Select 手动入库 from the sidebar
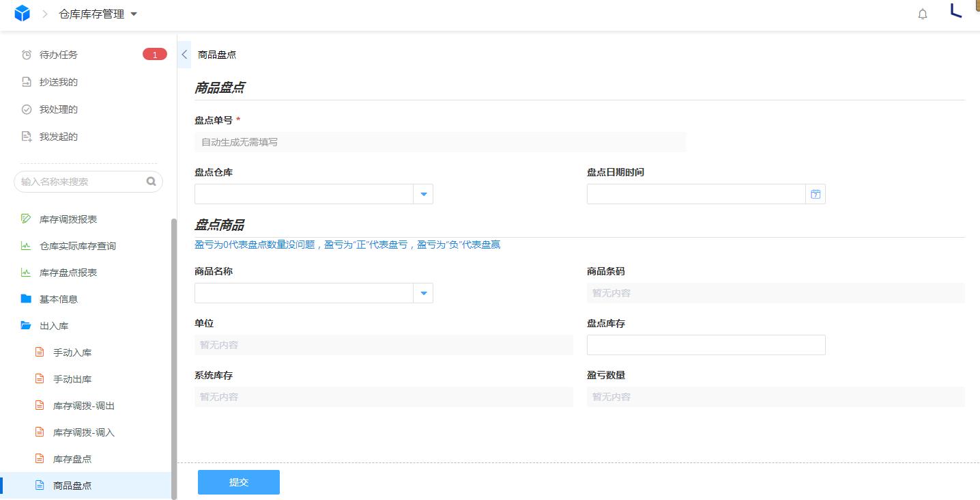Image resolution: width=980 pixels, height=500 pixels. pos(72,352)
